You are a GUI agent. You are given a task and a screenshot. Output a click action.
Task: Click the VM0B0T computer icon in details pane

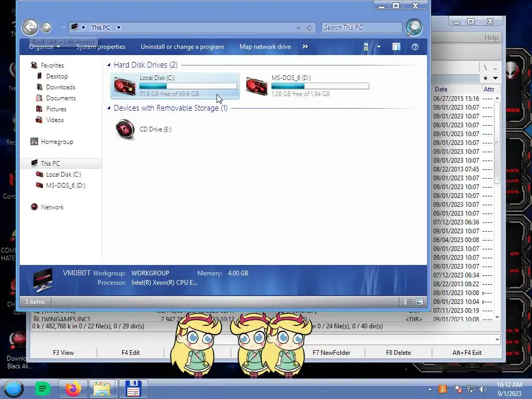43,280
